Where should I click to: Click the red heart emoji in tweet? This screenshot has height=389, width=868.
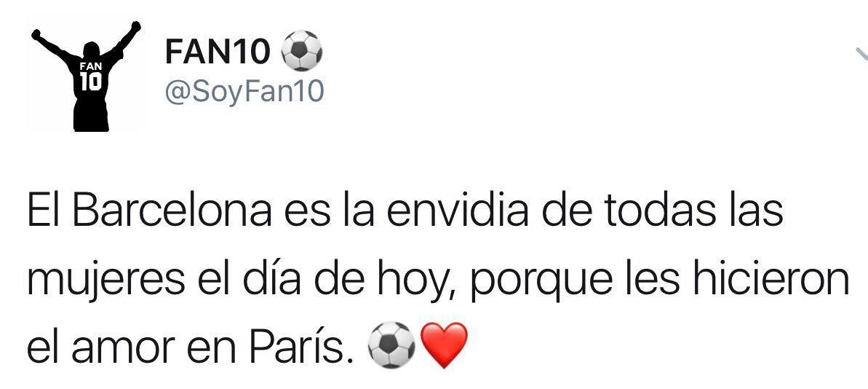(x=445, y=346)
